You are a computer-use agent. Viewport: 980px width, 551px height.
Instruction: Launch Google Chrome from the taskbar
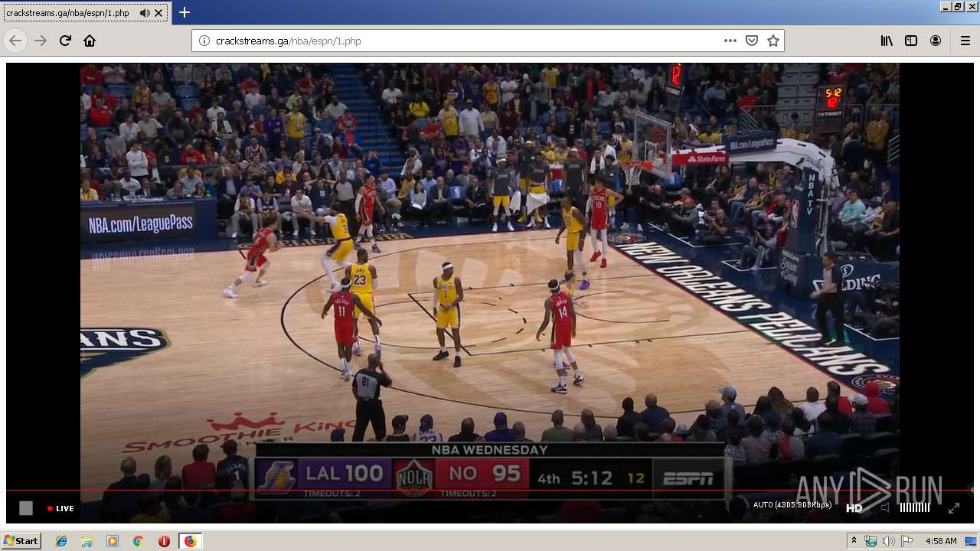[x=138, y=541]
